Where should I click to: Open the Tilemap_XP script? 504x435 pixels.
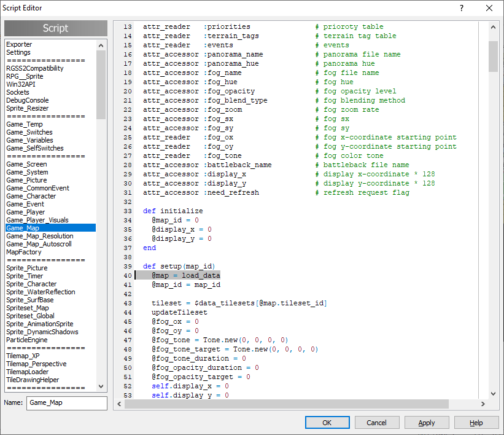click(x=23, y=356)
